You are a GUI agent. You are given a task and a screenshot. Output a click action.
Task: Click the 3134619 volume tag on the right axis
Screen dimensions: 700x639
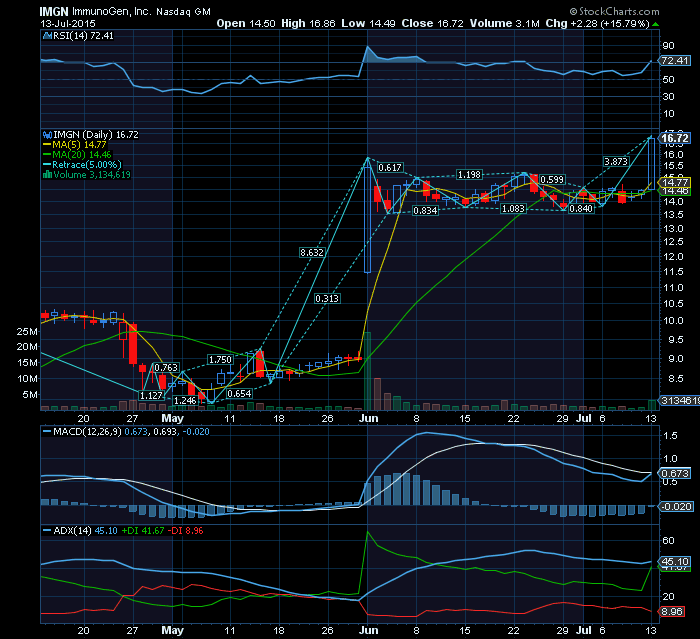679,401
